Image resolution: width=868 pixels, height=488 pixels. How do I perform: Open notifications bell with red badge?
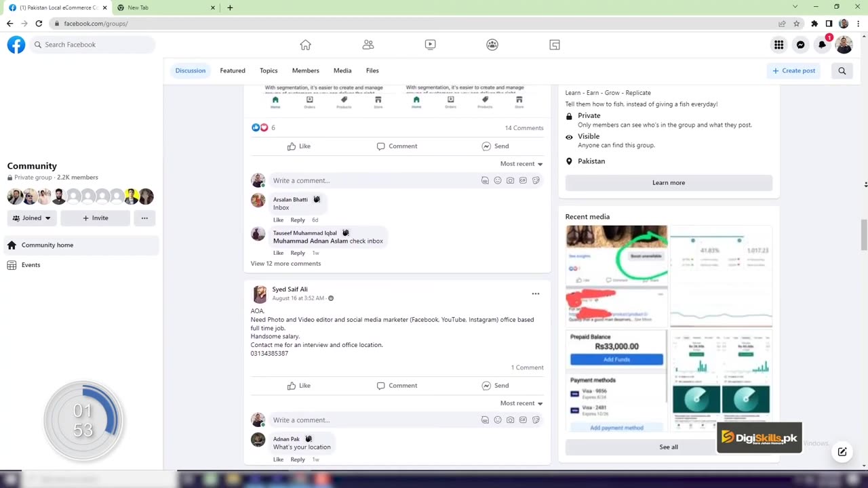822,45
